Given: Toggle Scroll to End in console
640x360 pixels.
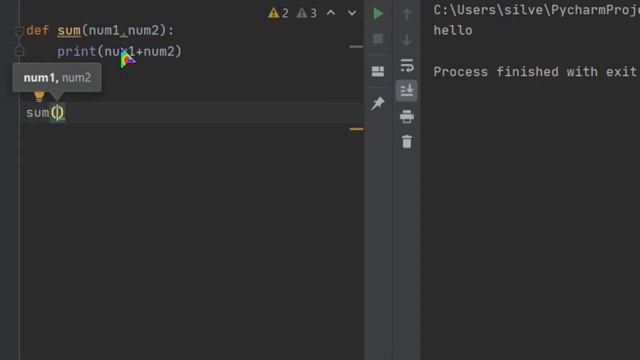Looking at the screenshot, I should click(407, 90).
